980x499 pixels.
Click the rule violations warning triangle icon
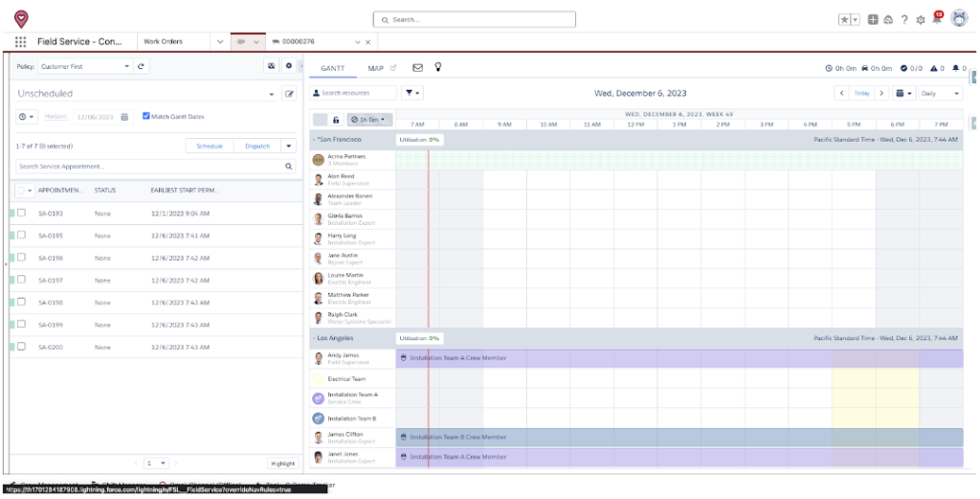tap(934, 68)
